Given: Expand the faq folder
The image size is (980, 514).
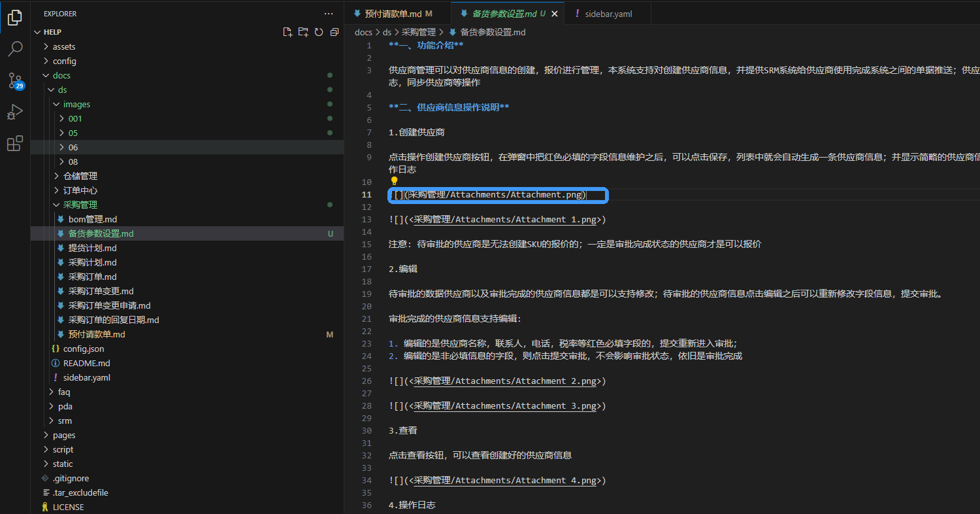Looking at the screenshot, I should click(x=63, y=392).
